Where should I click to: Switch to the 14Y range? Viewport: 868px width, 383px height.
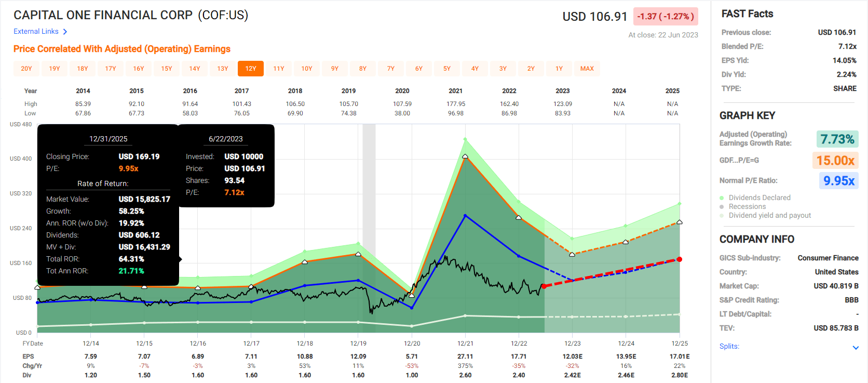click(x=195, y=69)
